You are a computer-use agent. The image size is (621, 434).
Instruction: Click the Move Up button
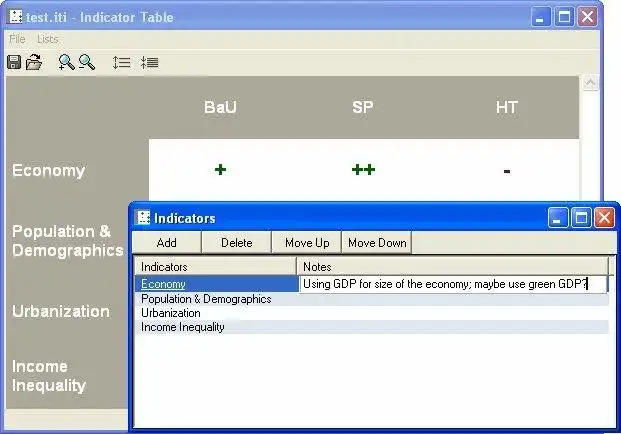pos(307,242)
